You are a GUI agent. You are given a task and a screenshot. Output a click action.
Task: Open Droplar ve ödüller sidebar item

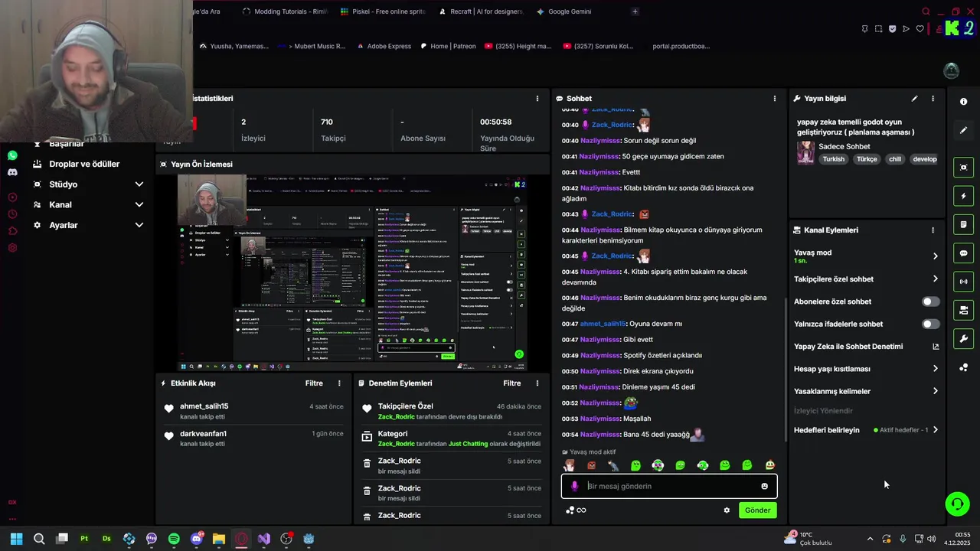(x=84, y=164)
